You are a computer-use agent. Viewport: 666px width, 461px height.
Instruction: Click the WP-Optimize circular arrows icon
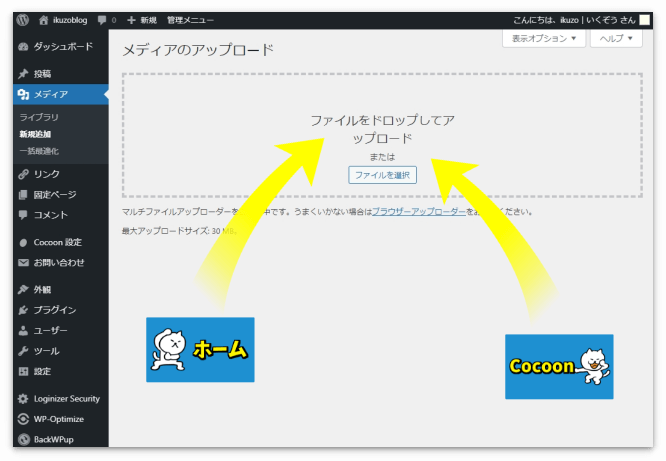coord(23,419)
